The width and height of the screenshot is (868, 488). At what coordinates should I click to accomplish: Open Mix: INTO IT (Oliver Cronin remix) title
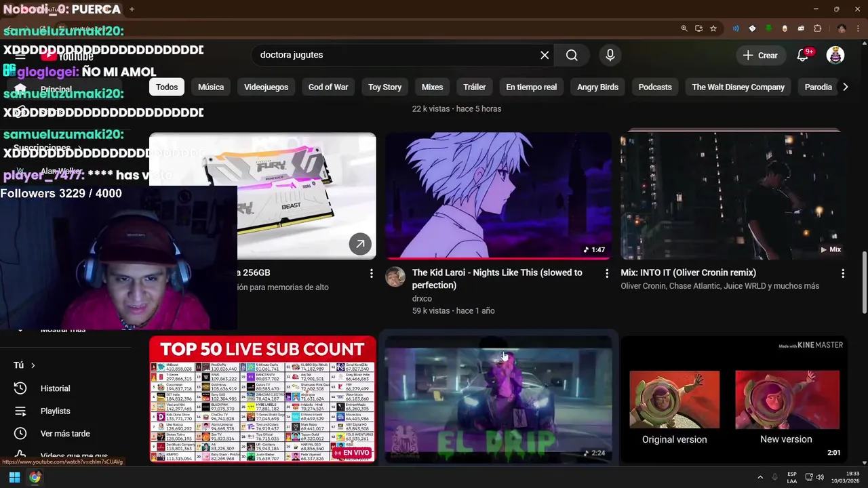pos(688,272)
